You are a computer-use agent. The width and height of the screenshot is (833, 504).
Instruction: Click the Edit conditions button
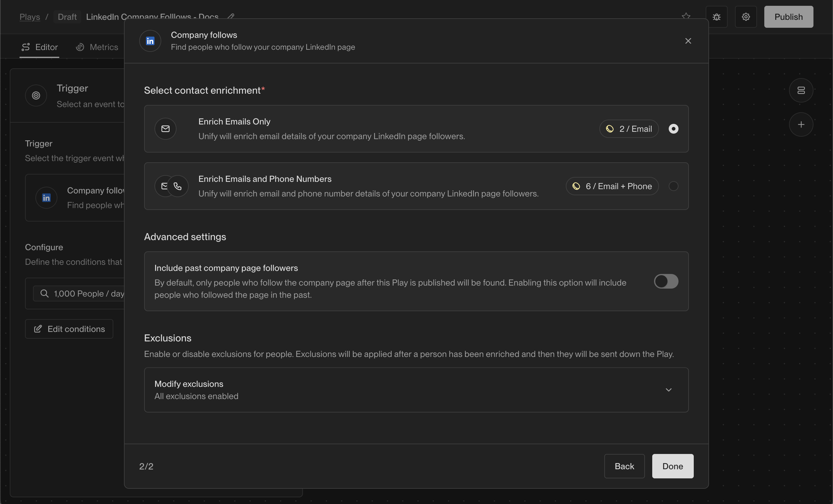(x=69, y=329)
